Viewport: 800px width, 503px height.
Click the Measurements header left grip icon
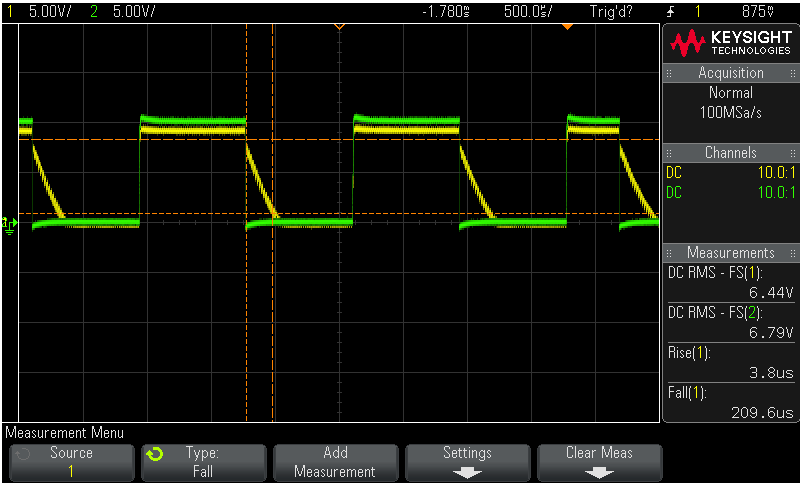pos(669,253)
